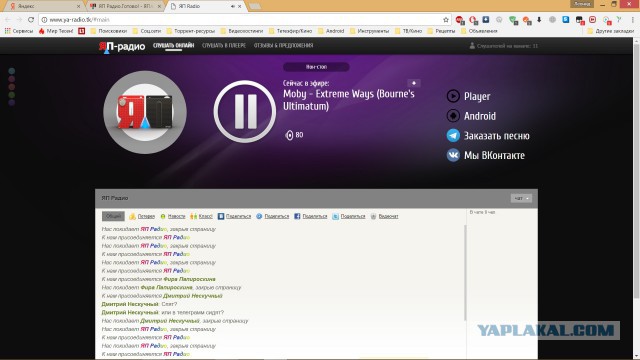Open the Мы ВКонтакте link
The width and height of the screenshot is (640, 360).
coord(494,156)
